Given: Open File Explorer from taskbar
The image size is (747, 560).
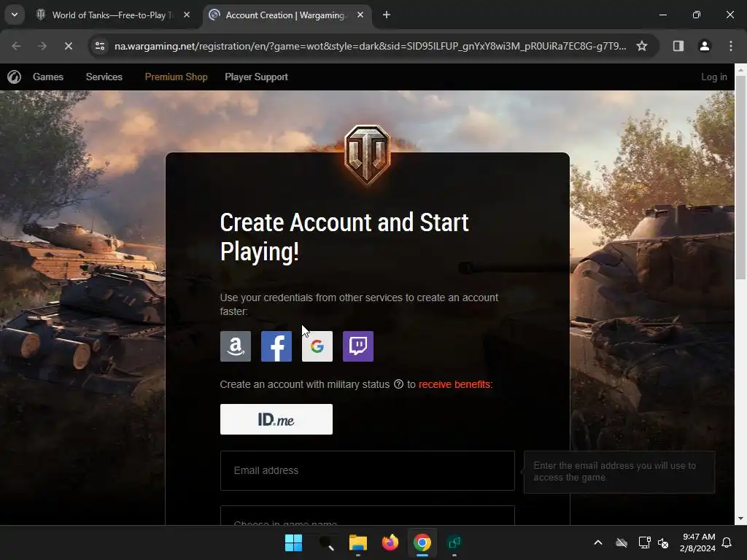Looking at the screenshot, I should pyautogui.click(x=357, y=542).
